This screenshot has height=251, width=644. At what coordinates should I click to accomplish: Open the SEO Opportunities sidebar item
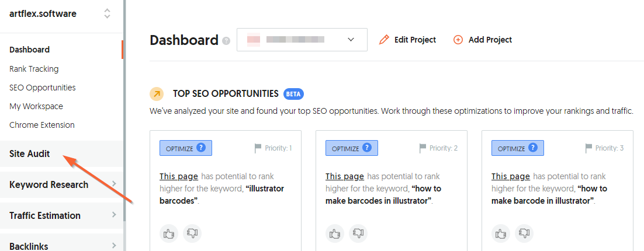pyautogui.click(x=43, y=88)
